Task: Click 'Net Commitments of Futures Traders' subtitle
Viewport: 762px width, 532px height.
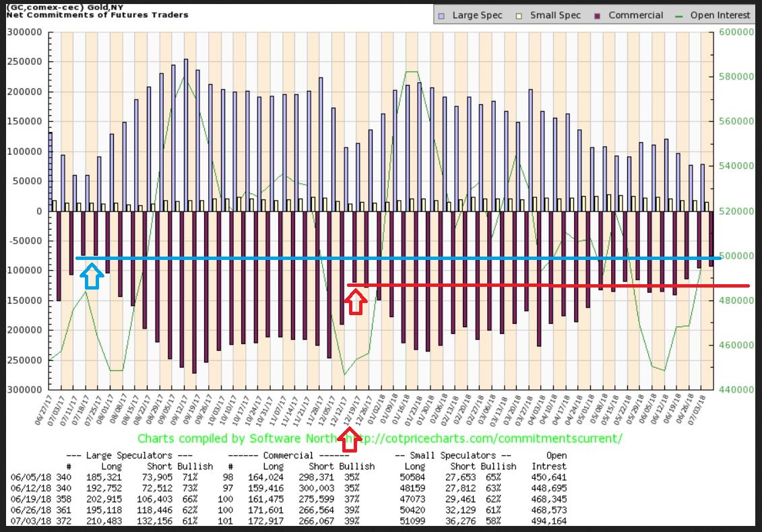Action: click(x=97, y=15)
